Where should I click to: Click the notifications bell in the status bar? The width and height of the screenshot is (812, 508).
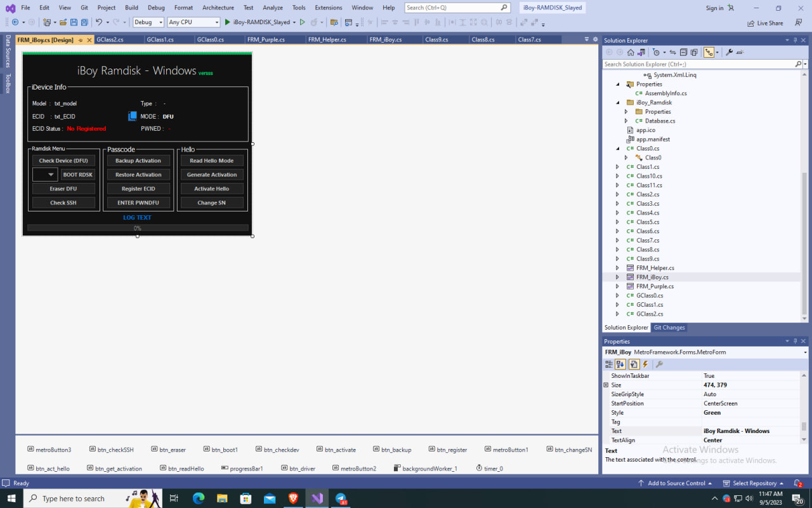click(799, 483)
